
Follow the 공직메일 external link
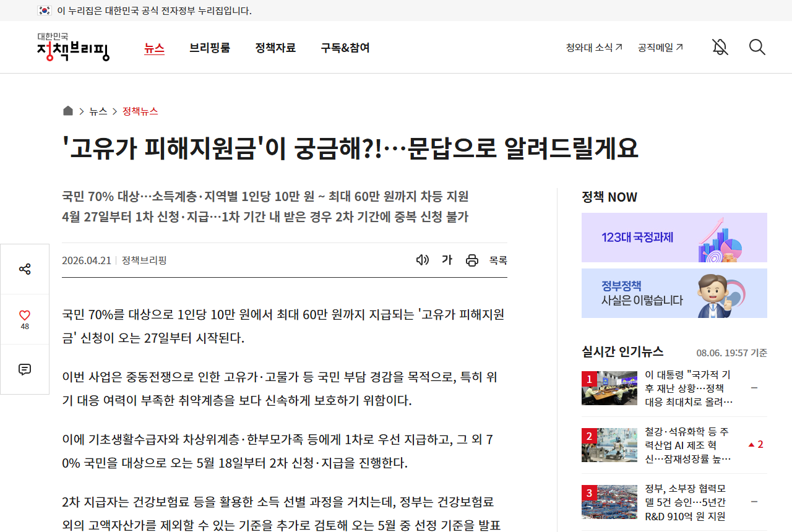point(661,47)
